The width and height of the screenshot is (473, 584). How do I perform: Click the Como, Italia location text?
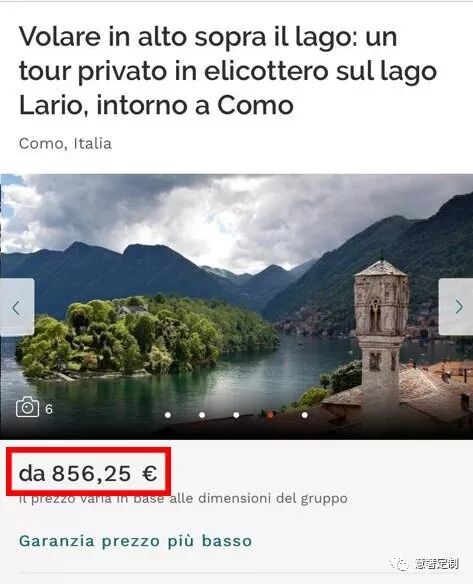(65, 143)
